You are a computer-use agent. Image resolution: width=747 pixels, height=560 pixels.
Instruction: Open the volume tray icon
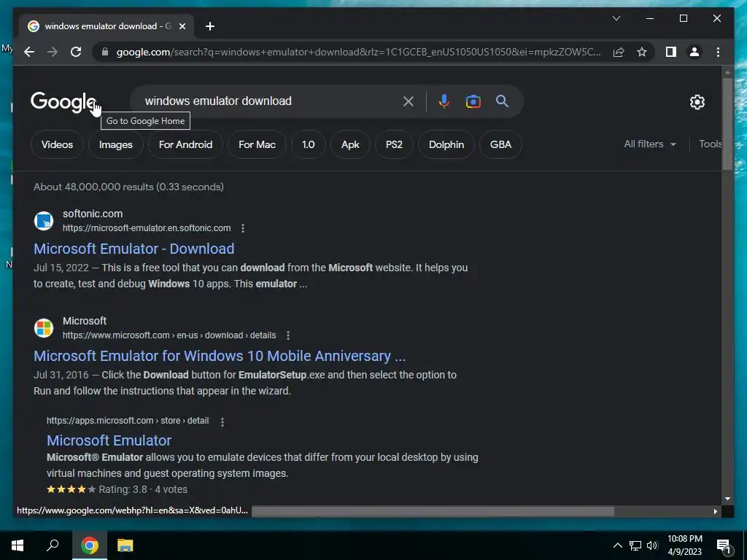(x=652, y=545)
